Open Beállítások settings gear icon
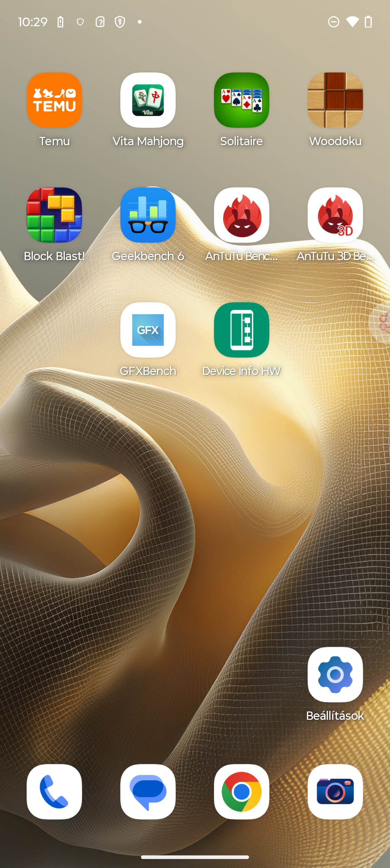Viewport: 390px width, 868px height. [335, 675]
